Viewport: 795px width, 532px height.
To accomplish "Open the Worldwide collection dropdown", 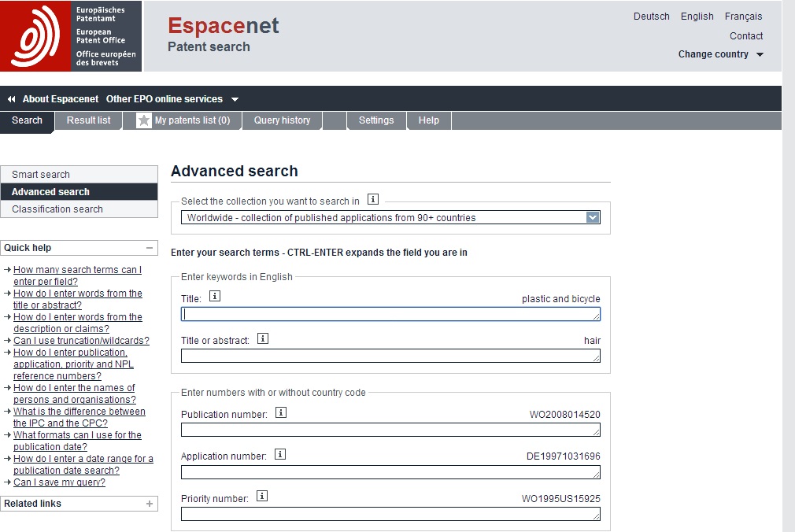I will (593, 218).
